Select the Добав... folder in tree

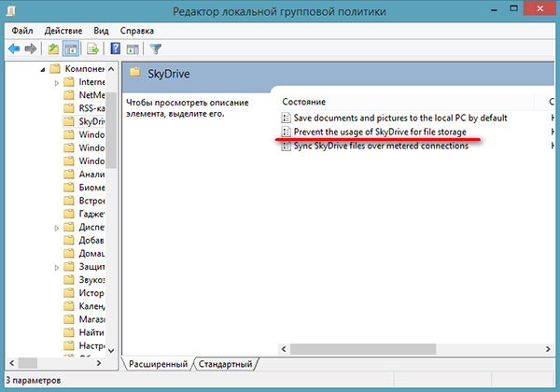coord(84,240)
